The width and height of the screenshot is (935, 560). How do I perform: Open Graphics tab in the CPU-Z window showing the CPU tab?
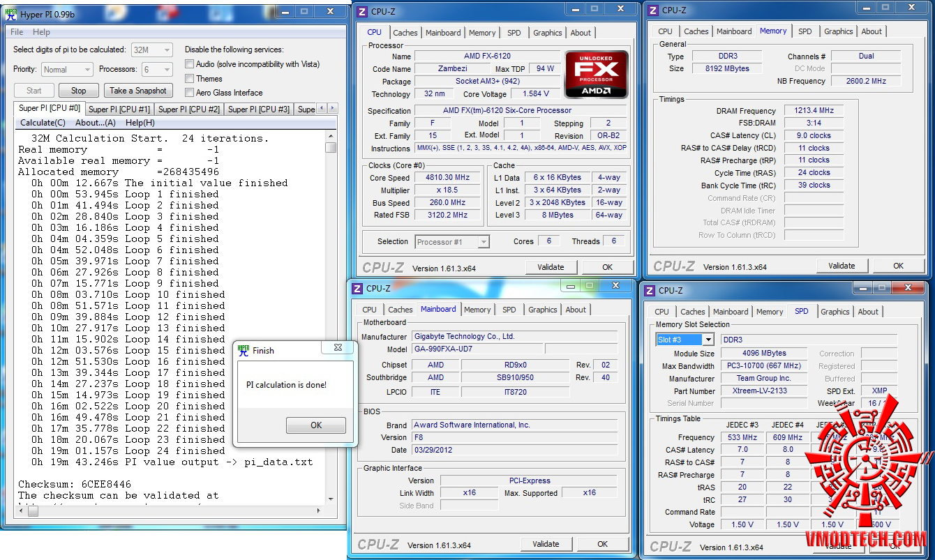tap(548, 33)
